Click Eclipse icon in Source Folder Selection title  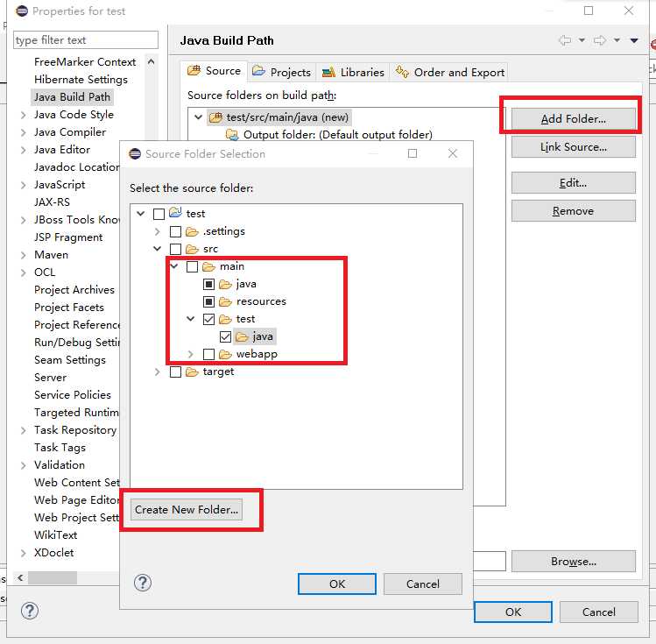click(135, 154)
